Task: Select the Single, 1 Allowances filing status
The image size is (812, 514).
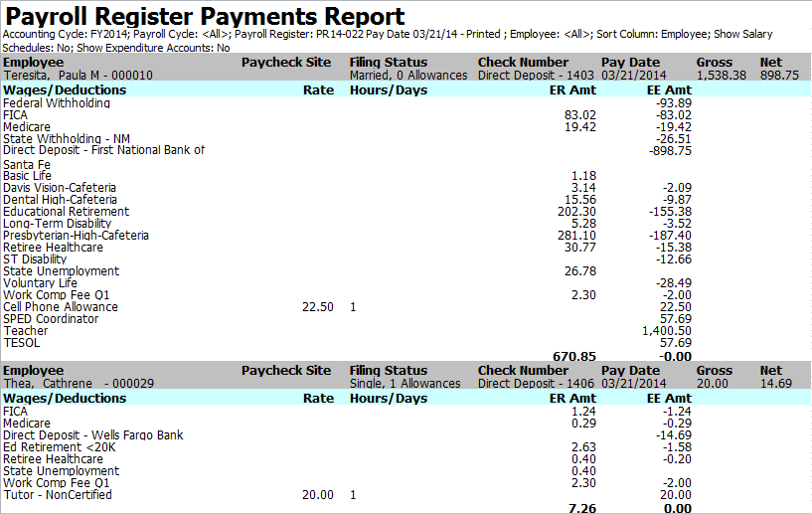Action: pyautogui.click(x=405, y=384)
